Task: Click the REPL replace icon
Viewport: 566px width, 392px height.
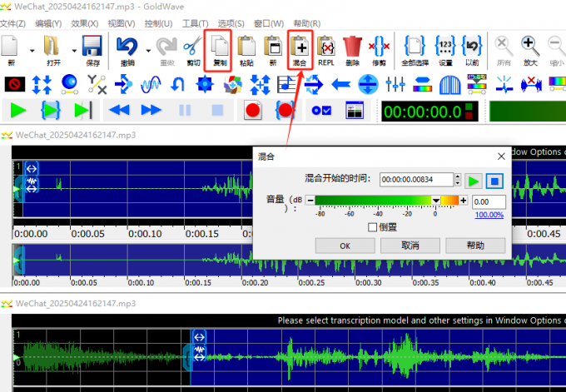Action: click(x=326, y=47)
